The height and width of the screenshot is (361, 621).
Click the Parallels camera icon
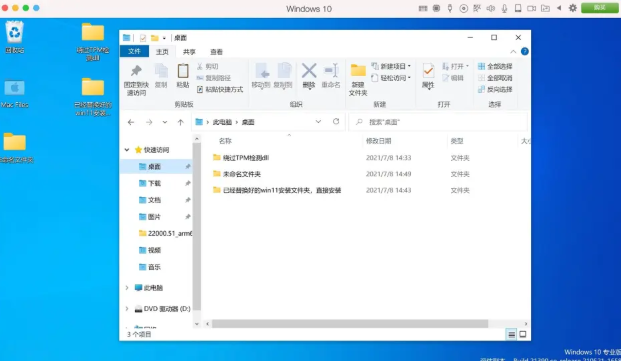pyautogui.click(x=531, y=8)
